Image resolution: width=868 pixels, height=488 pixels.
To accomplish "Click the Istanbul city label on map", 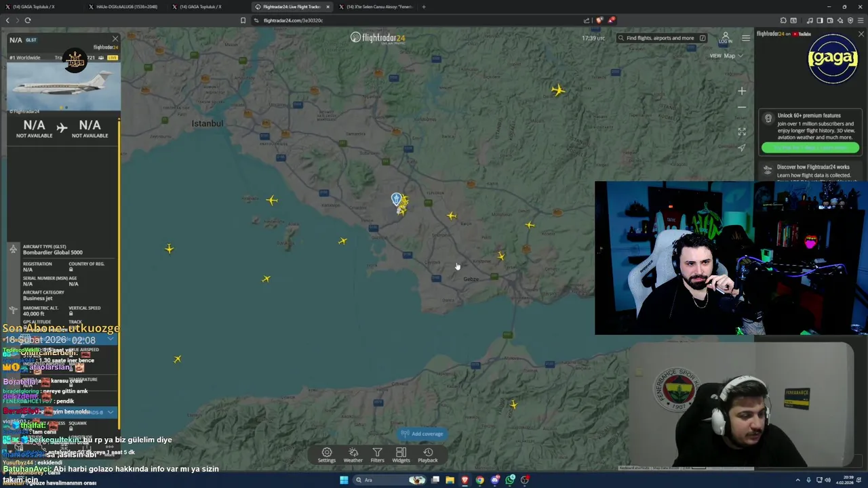I will click(207, 123).
